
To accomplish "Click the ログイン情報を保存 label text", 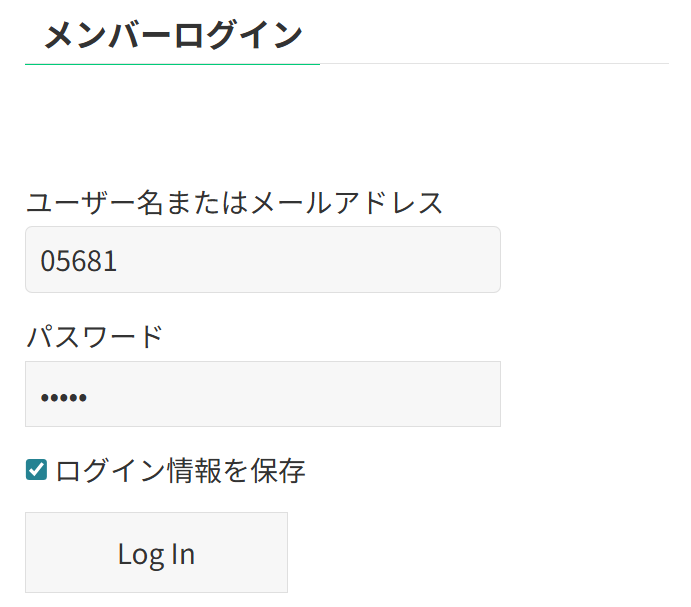I will click(181, 469).
